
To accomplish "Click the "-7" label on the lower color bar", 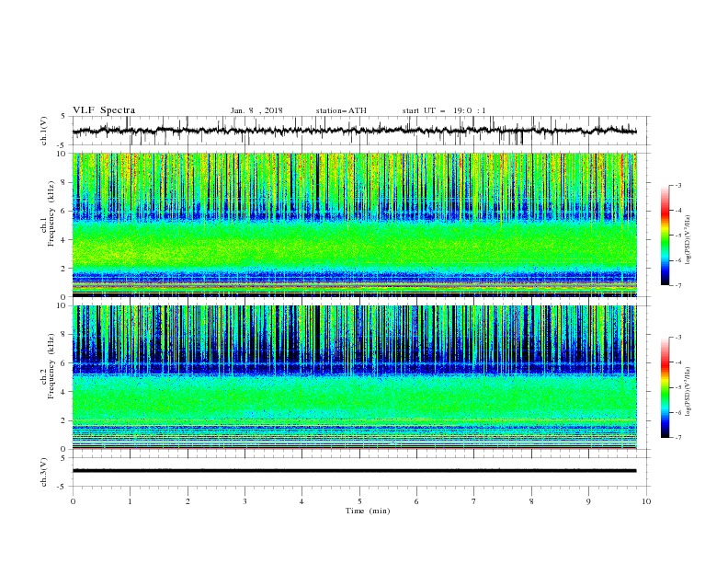I will (677, 437).
